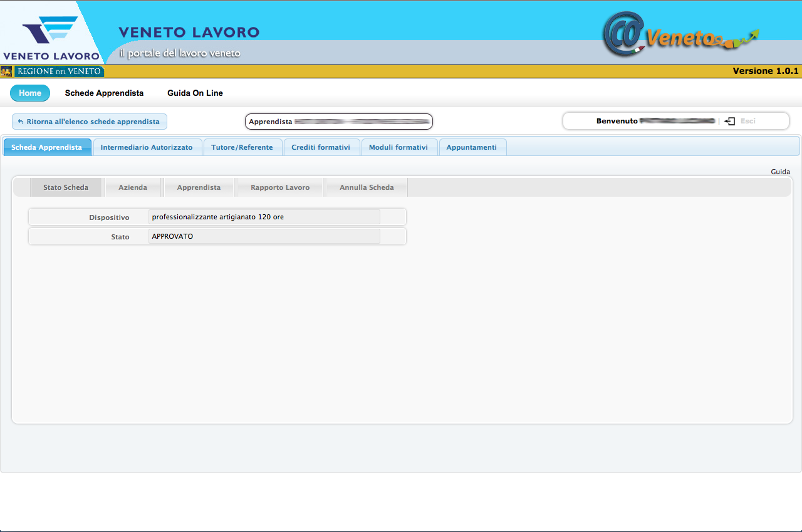Click the back arrow icon beside Ritorna
Image resolution: width=802 pixels, height=532 pixels.
21,122
